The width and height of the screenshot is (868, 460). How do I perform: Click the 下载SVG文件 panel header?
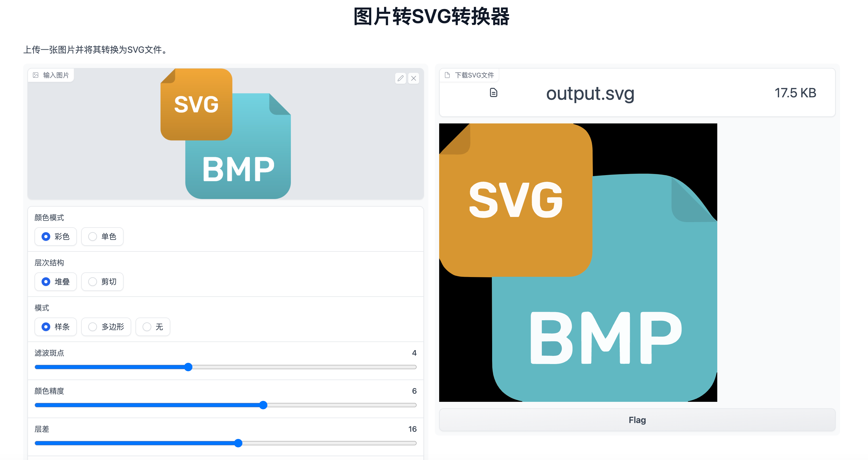coord(470,75)
